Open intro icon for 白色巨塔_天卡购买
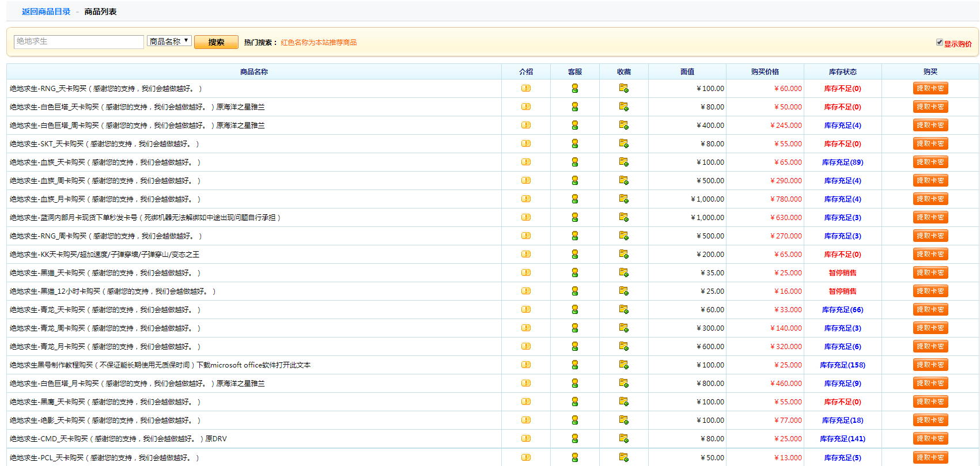 click(x=526, y=107)
